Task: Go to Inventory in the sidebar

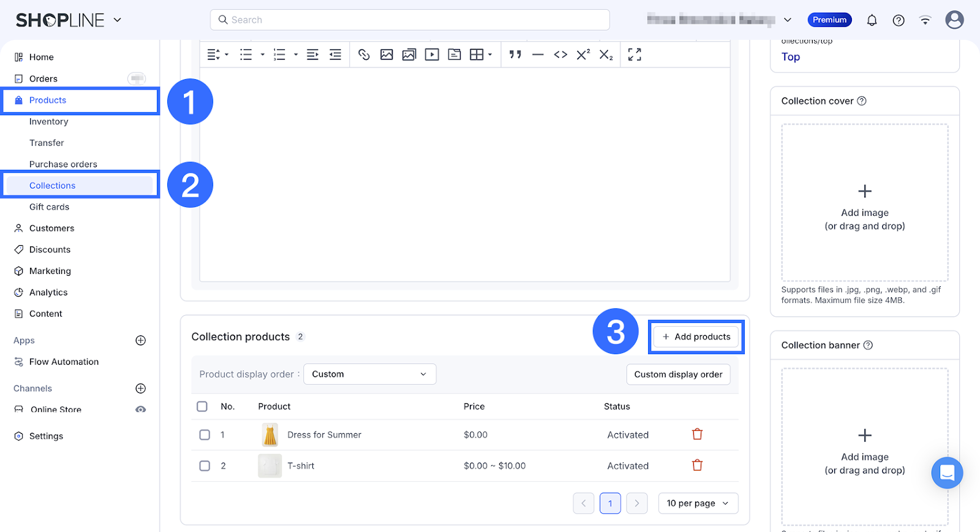Action: point(49,121)
